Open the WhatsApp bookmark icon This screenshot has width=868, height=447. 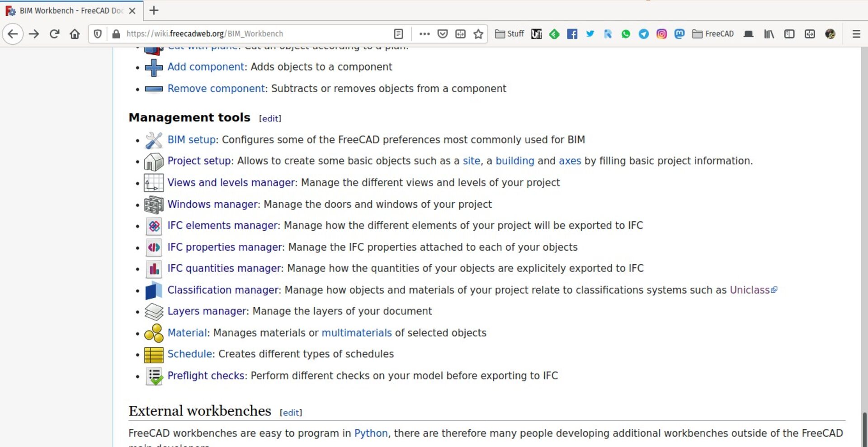pos(626,34)
